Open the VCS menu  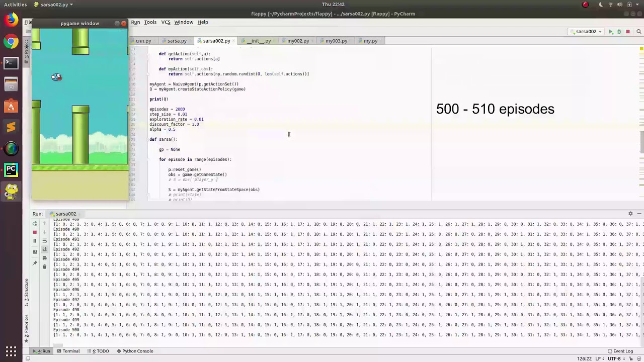click(166, 22)
